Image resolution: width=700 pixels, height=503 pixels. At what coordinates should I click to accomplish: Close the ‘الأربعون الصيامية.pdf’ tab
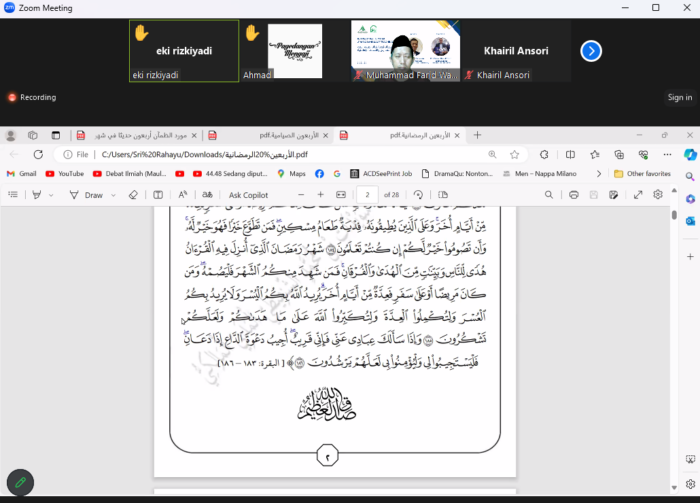[x=325, y=135]
